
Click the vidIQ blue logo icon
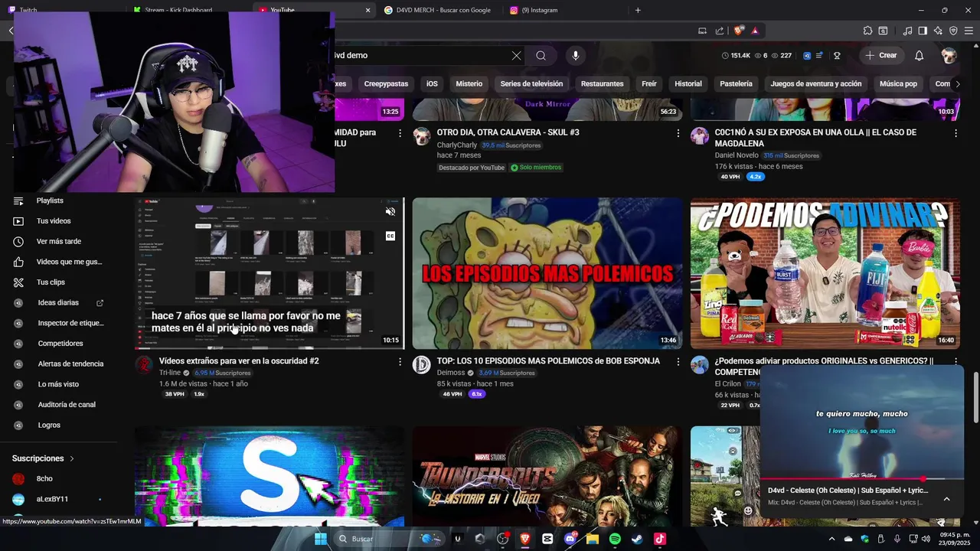tap(807, 55)
